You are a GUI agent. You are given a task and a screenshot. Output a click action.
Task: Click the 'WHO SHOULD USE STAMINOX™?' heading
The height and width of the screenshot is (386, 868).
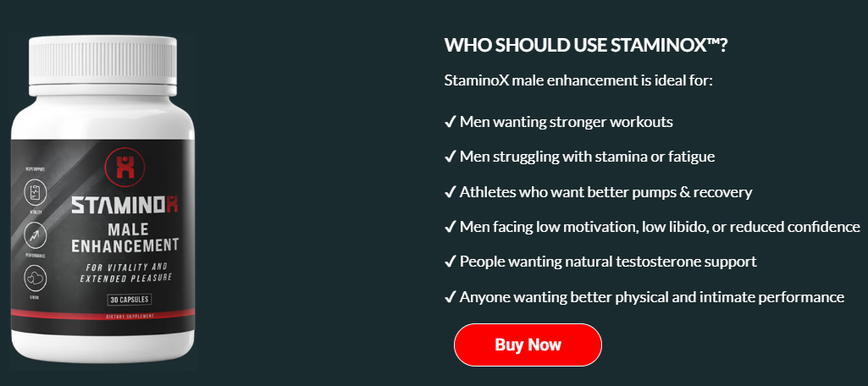point(586,46)
